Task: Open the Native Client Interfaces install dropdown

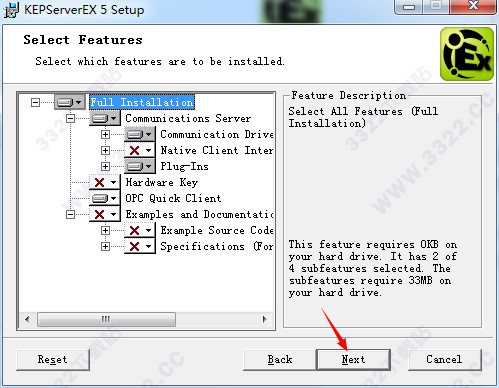Action: [x=140, y=150]
